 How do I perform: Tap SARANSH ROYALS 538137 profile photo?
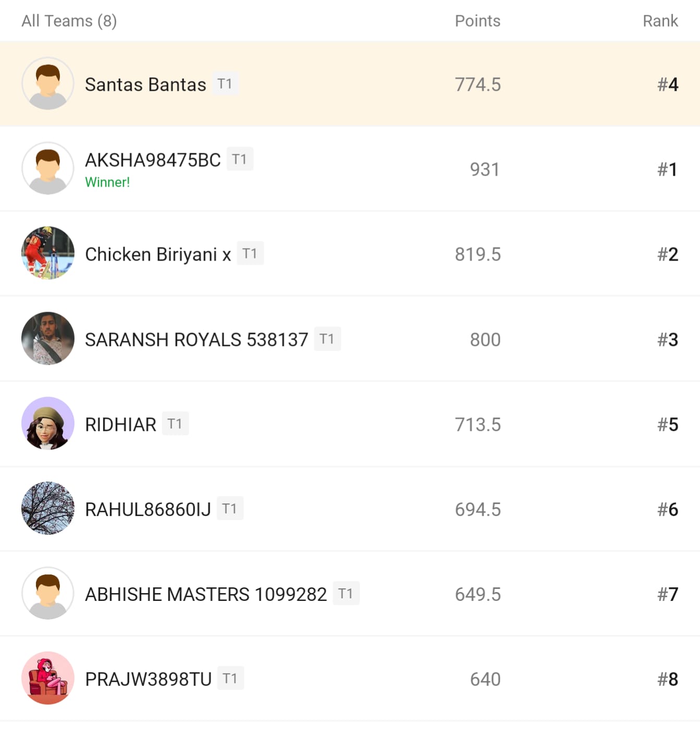tap(48, 338)
